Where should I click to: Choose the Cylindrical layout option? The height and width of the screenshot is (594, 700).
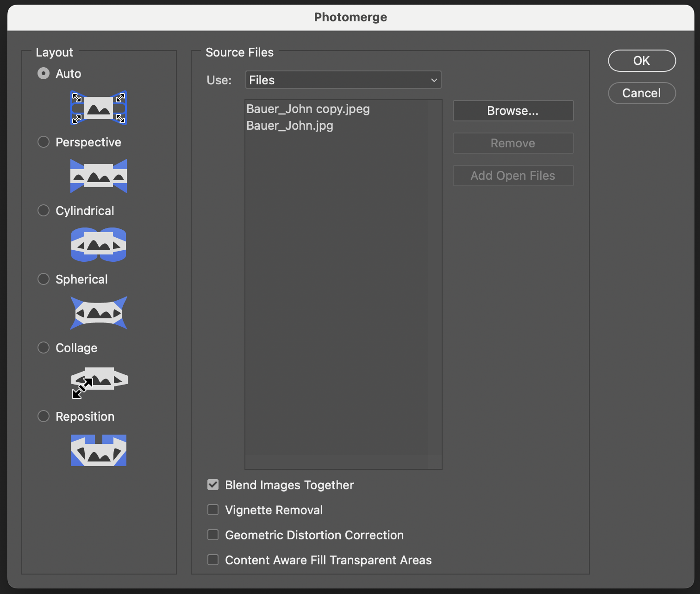pos(44,211)
